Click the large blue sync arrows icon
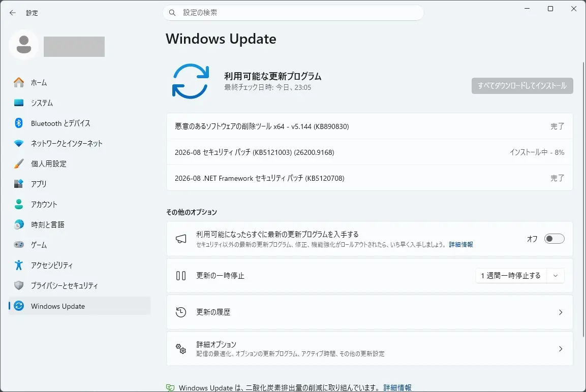 tap(191, 81)
